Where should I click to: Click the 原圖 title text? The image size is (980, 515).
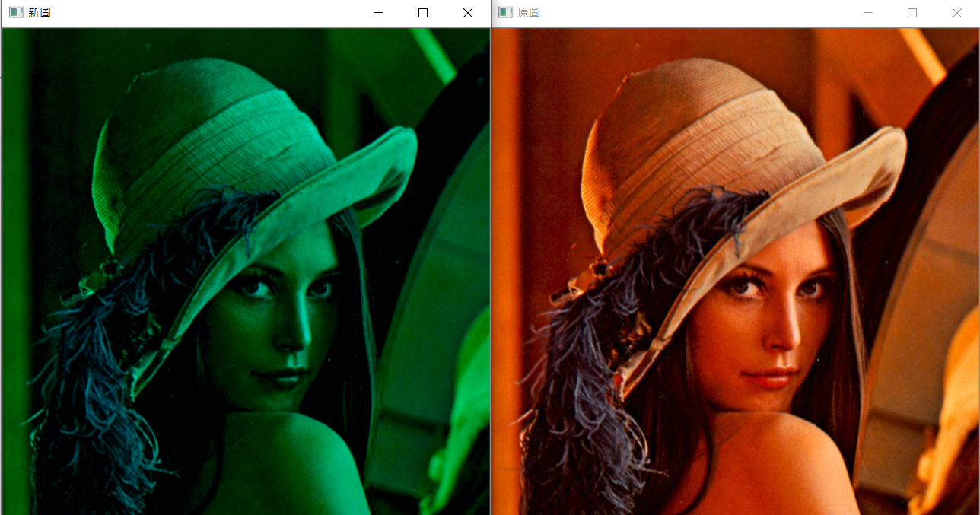tap(529, 13)
